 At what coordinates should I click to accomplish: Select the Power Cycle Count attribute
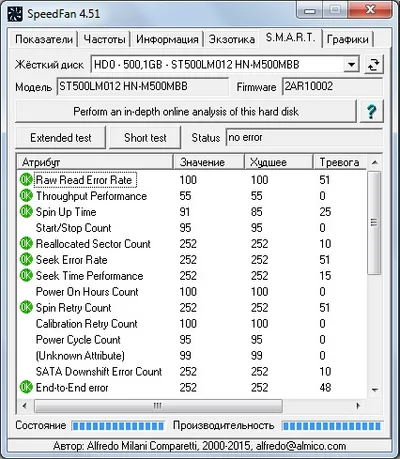tap(78, 340)
